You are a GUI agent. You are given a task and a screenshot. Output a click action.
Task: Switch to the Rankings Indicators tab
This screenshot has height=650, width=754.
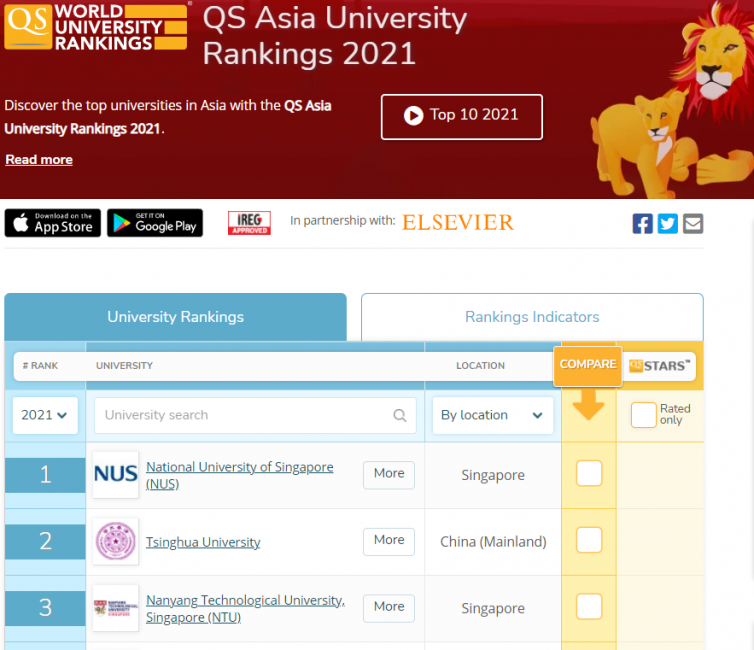(x=532, y=317)
